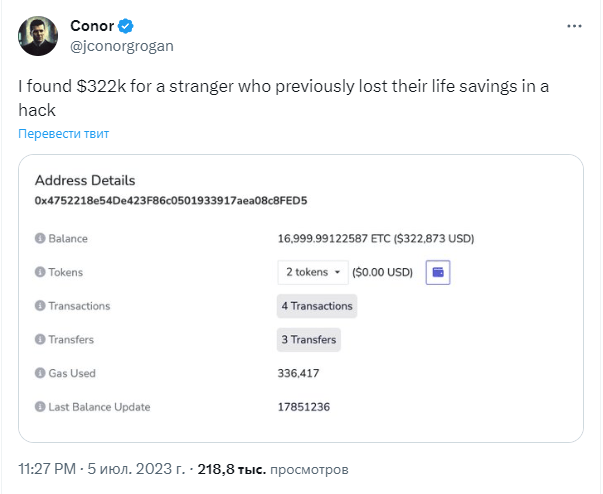Expand the 2 tokens dropdown
603x494 pixels.
click(x=313, y=272)
